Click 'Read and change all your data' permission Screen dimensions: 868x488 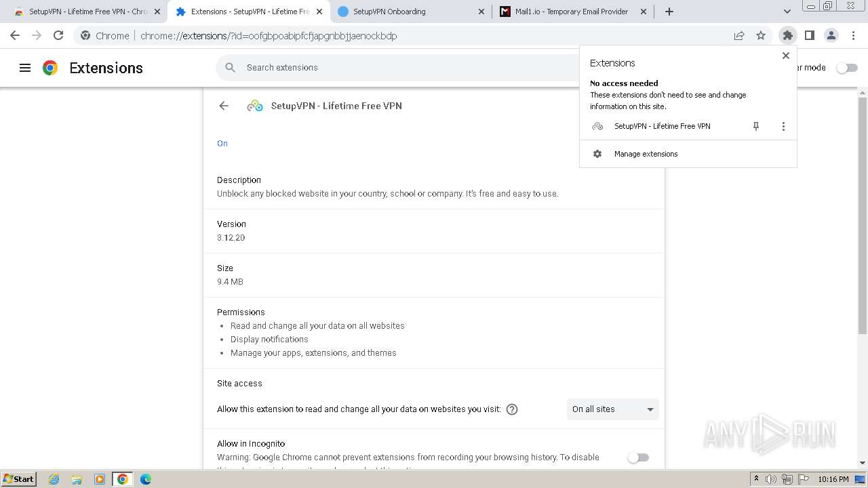tap(317, 326)
